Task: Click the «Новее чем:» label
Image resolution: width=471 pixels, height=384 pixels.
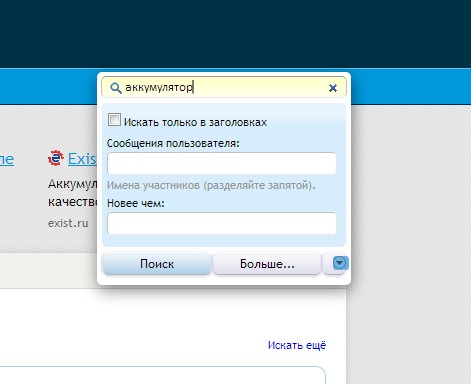Action: (136, 203)
